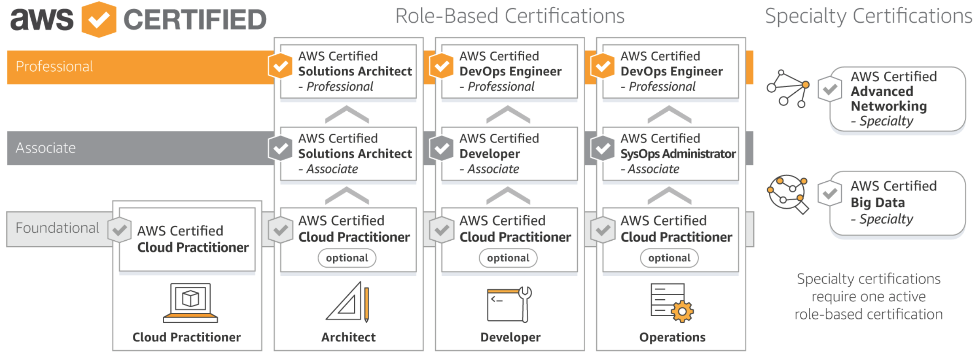This screenshot has height=360, width=980.
Task: Open the Big Data Specialty card
Action: pos(897,203)
